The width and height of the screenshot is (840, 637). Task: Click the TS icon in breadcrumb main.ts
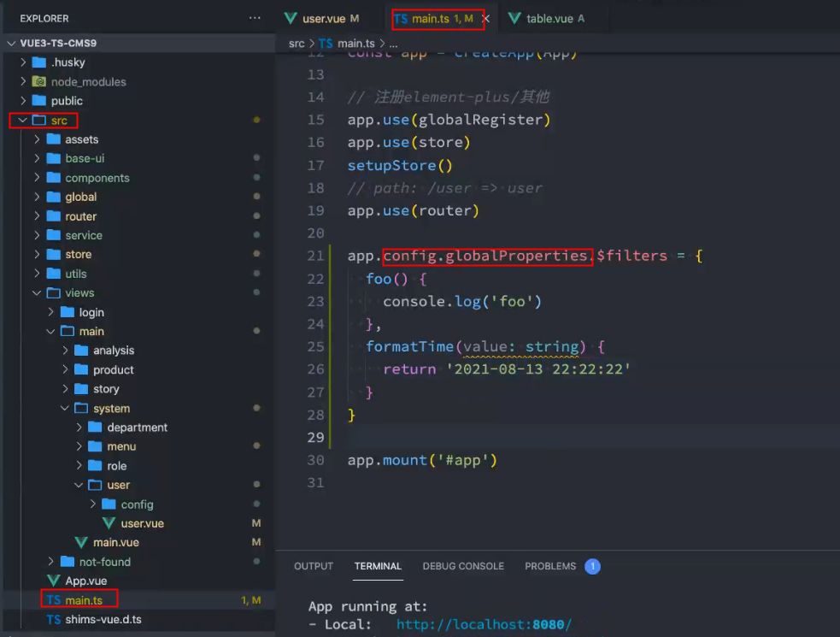click(326, 44)
